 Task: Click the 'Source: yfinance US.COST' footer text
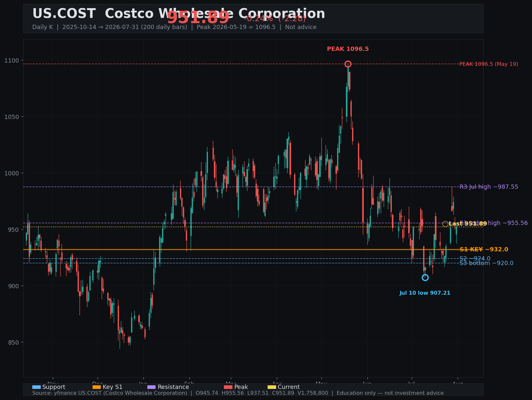110,393
